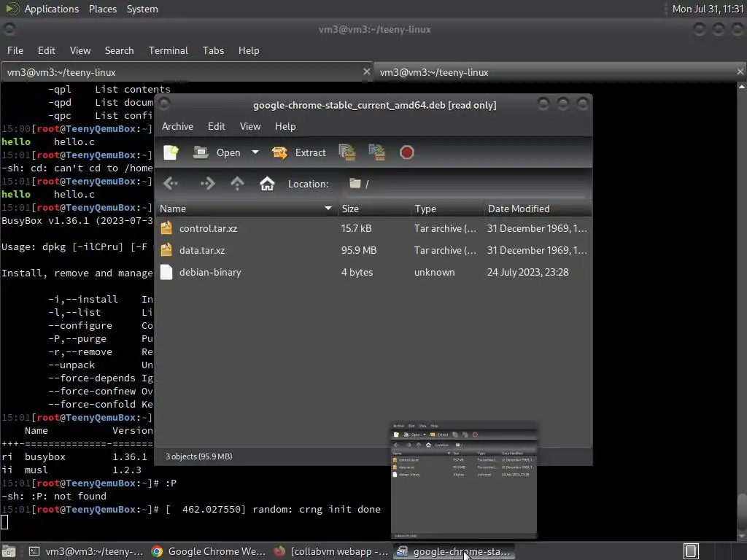Click the add files to archive icon

click(x=347, y=152)
